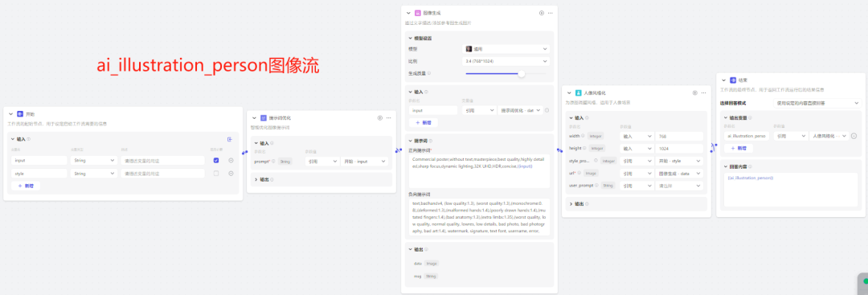The height and width of the screenshot is (295, 868).
Task: Click the 回答内容 answer content text area
Action: [791, 190]
